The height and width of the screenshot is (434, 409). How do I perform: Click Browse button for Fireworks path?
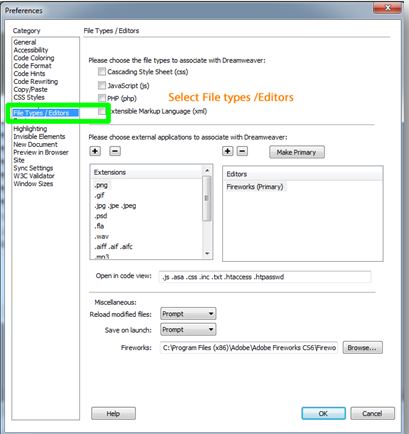362,348
